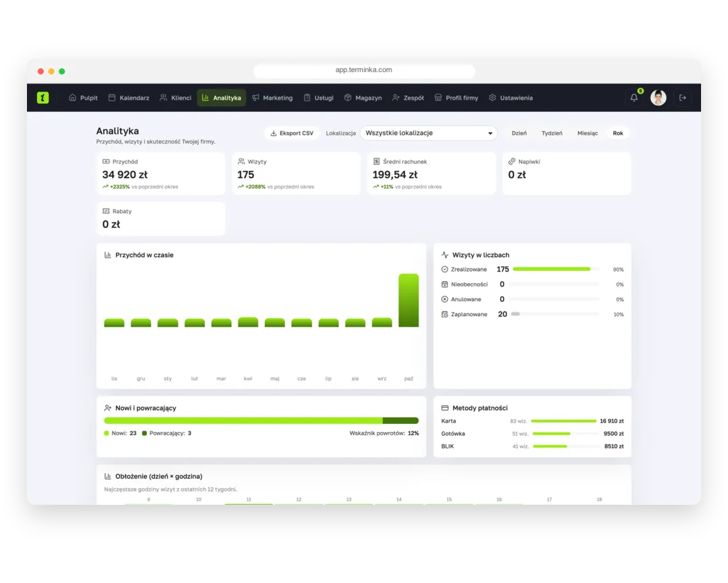The width and height of the screenshot is (728, 583).
Task: Go to Pulpit in the navigation bar
Action: [x=84, y=98]
